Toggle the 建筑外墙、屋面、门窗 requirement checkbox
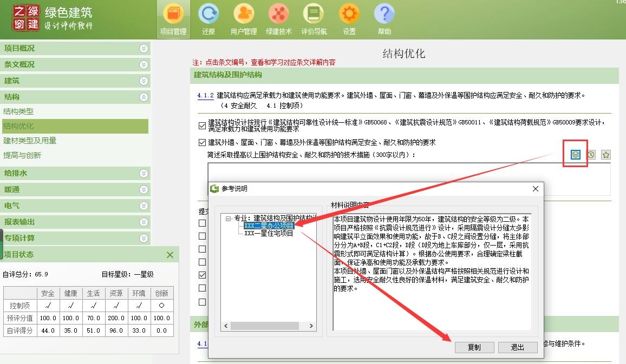The height and width of the screenshot is (364, 626). [x=203, y=143]
